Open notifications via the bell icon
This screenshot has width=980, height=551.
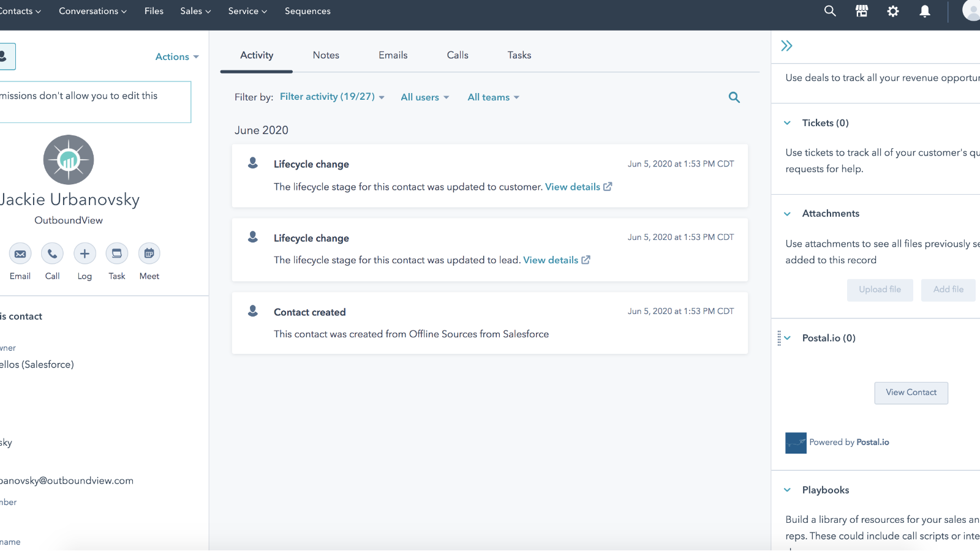click(x=925, y=11)
